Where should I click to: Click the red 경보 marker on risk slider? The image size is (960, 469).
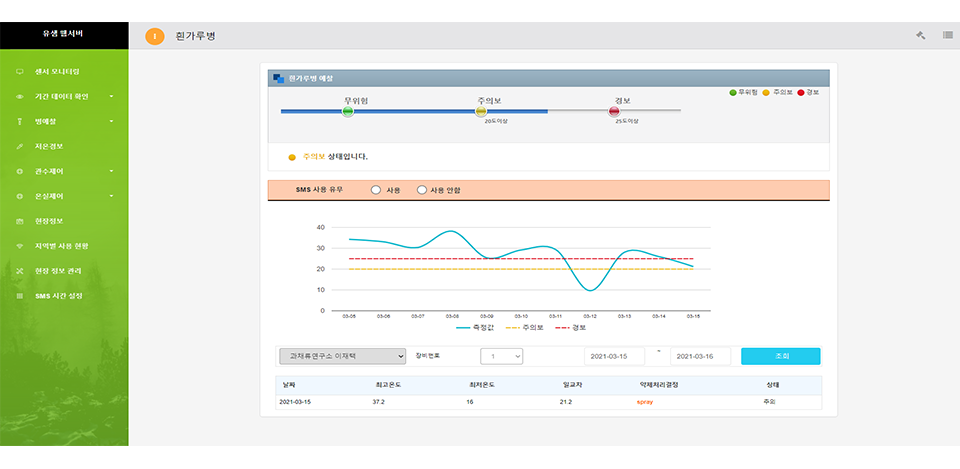coord(614,111)
